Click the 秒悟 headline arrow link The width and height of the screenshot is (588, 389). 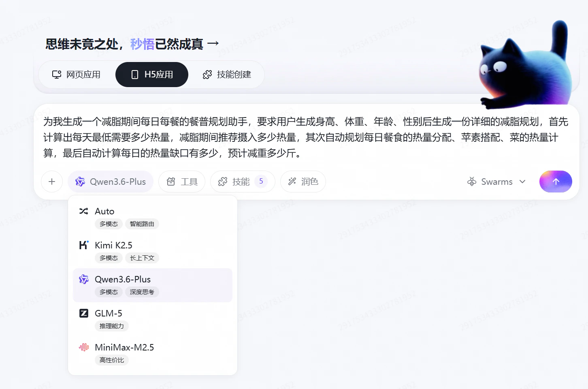213,43
